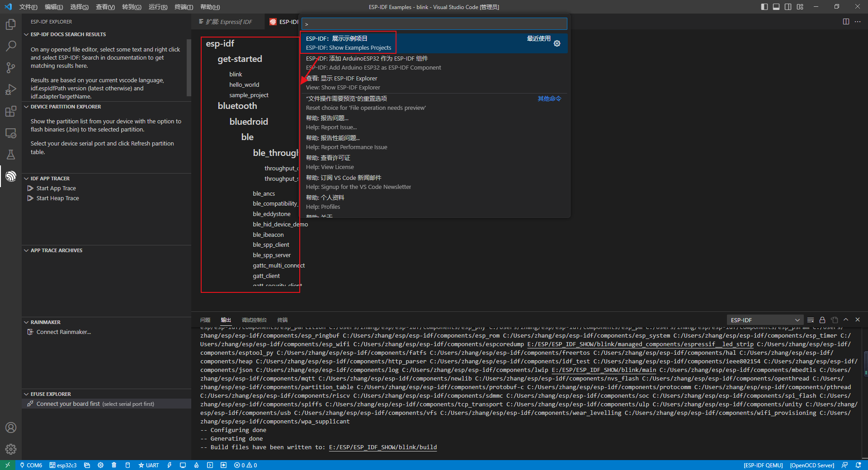Click Build, Flash and Monitor flame icon
The height and width of the screenshot is (470, 868).
pos(196,465)
